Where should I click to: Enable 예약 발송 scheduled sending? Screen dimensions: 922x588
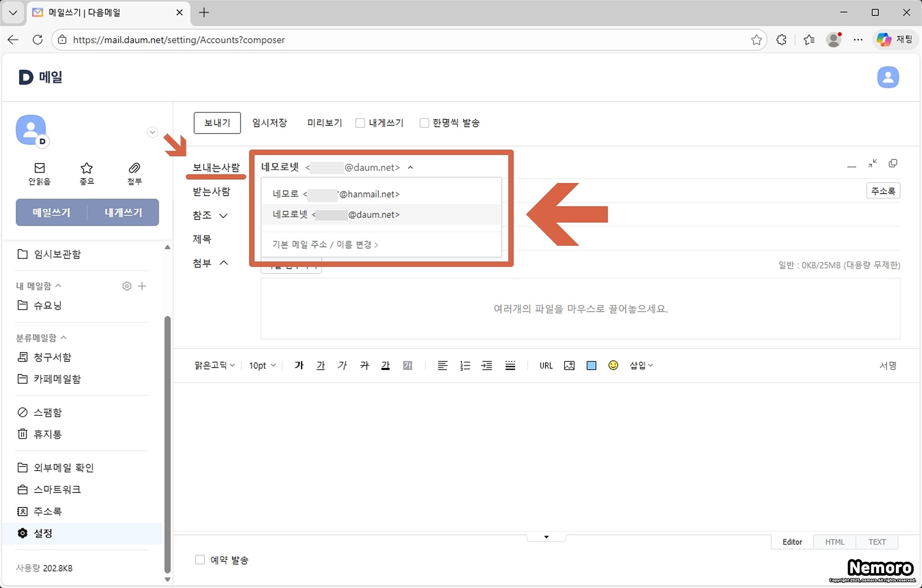(x=200, y=560)
